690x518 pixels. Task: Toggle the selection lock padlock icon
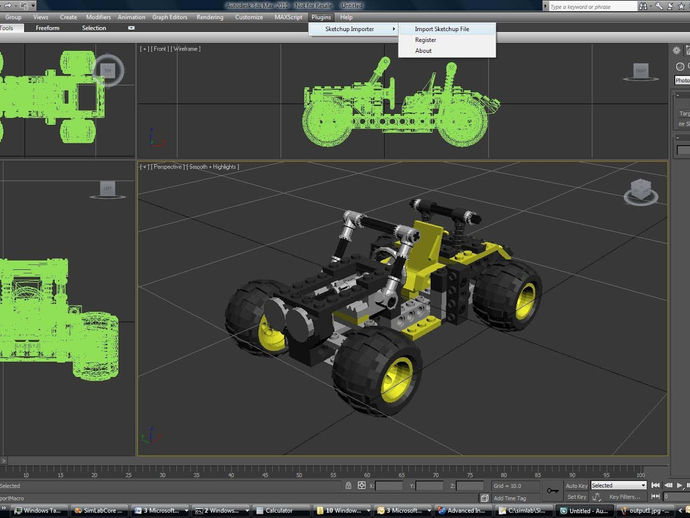(348, 485)
